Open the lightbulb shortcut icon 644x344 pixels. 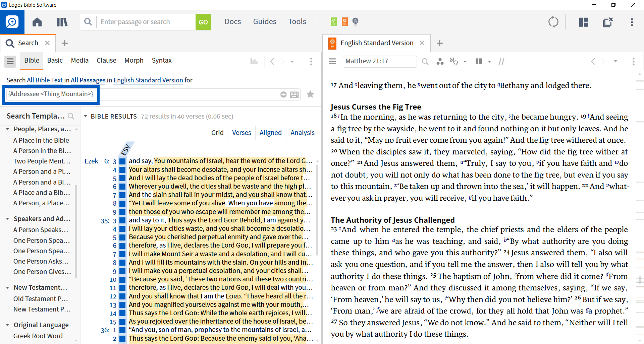[x=356, y=22]
